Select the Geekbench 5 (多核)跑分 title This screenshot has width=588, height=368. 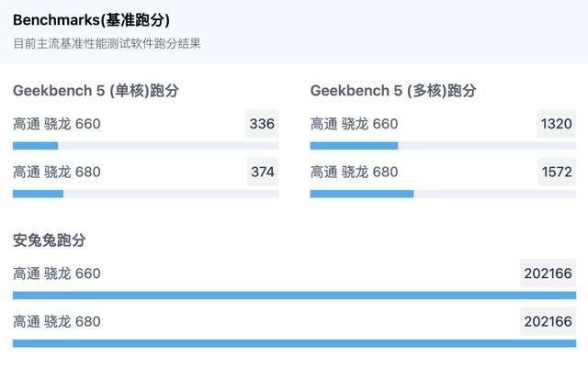coord(393,91)
